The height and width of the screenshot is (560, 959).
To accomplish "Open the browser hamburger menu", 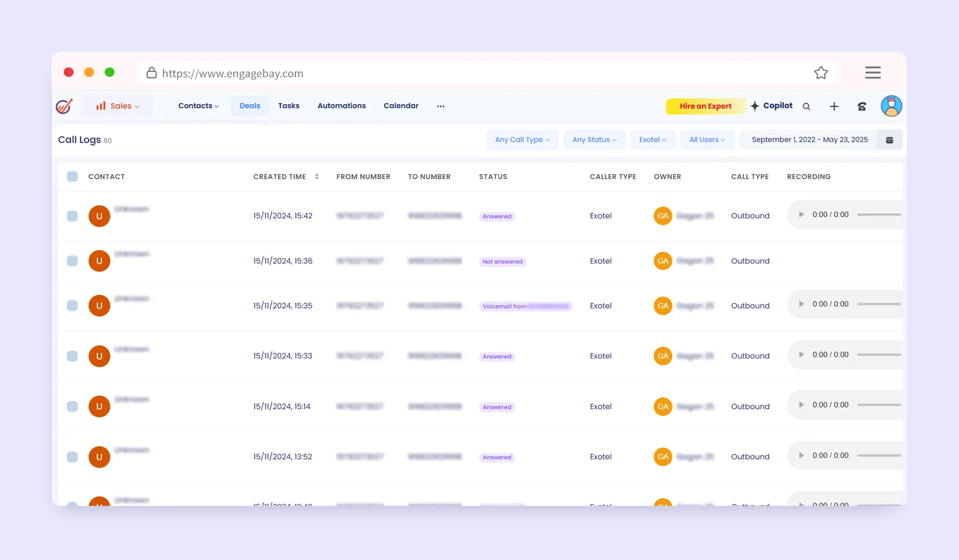I will point(872,73).
